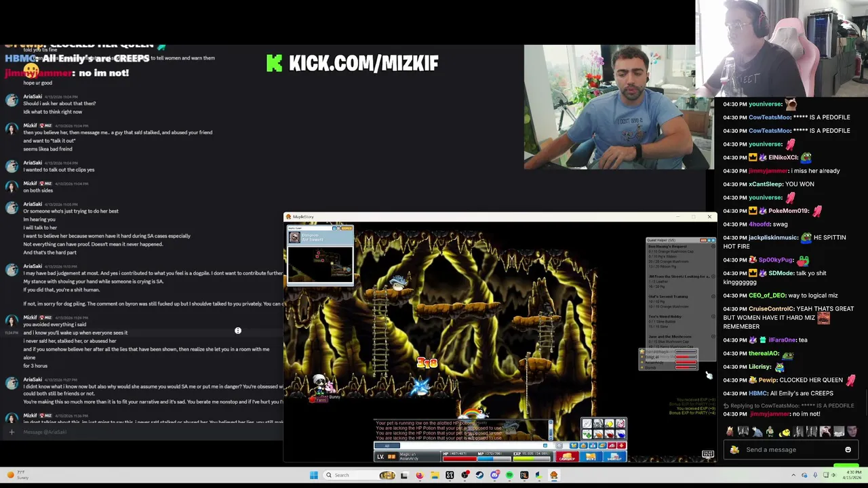Click 'Olaf's Second Training' quest title
Viewport: 868px width, 488px height.
(x=668, y=296)
